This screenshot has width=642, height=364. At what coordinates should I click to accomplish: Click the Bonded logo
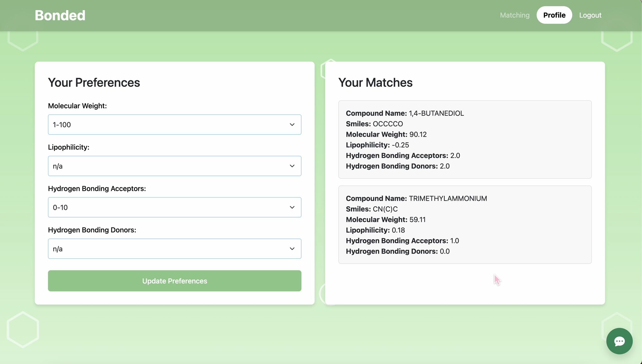60,15
